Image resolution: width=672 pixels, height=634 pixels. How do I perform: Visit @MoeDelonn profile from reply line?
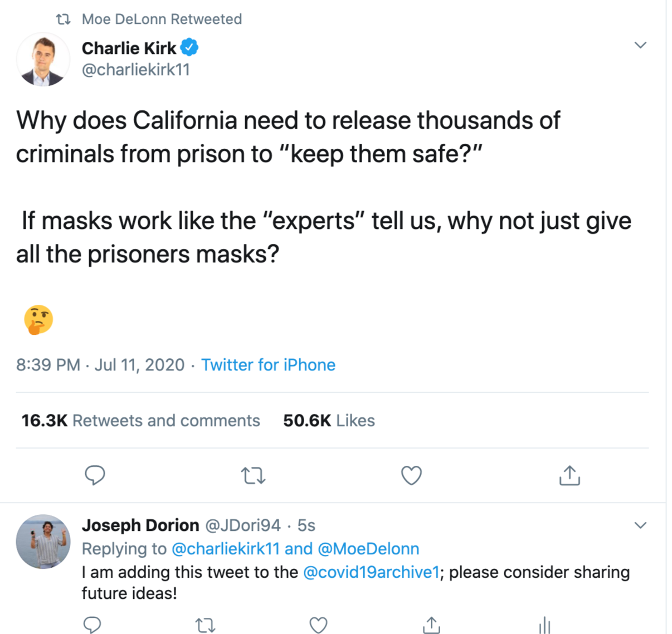click(x=368, y=549)
